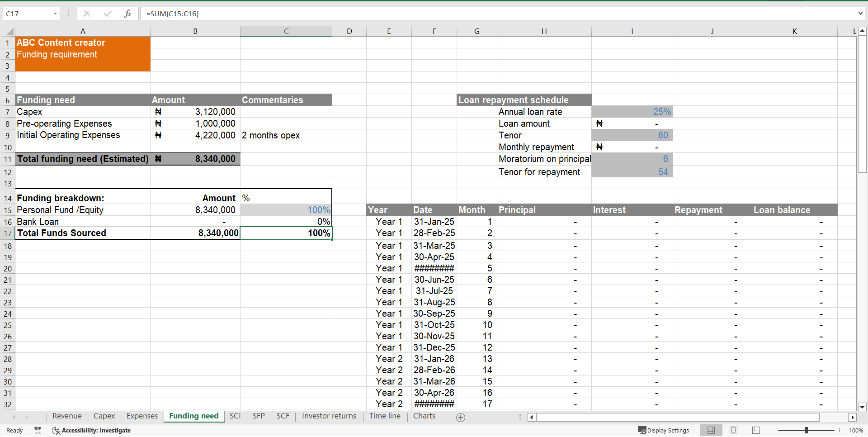Open Display Settings in status bar

coord(663,430)
